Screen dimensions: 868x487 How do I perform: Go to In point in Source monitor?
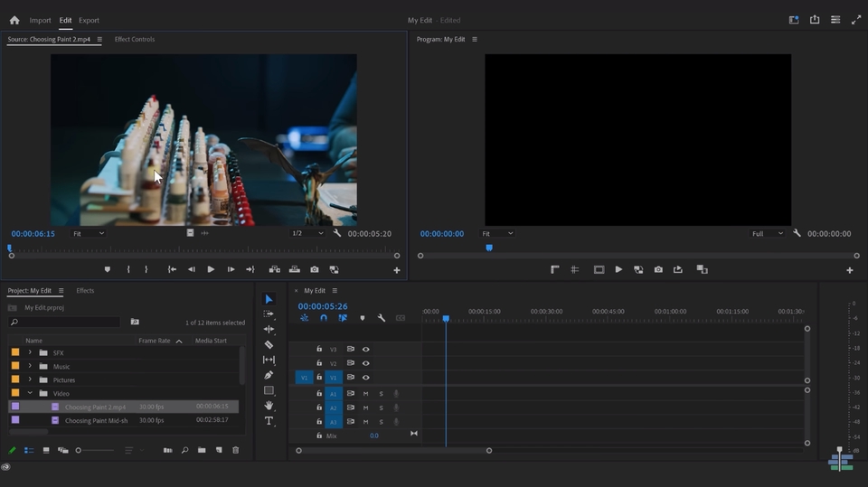click(172, 269)
